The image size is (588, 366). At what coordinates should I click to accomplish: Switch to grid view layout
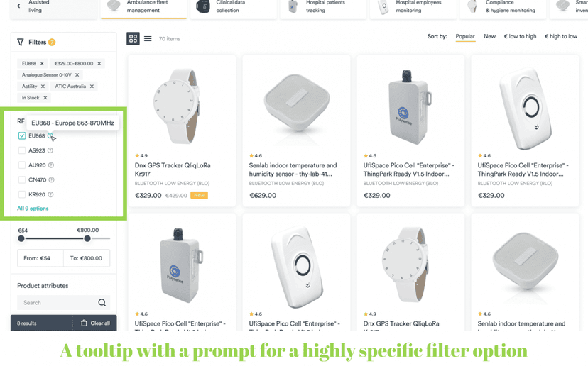pyautogui.click(x=133, y=38)
